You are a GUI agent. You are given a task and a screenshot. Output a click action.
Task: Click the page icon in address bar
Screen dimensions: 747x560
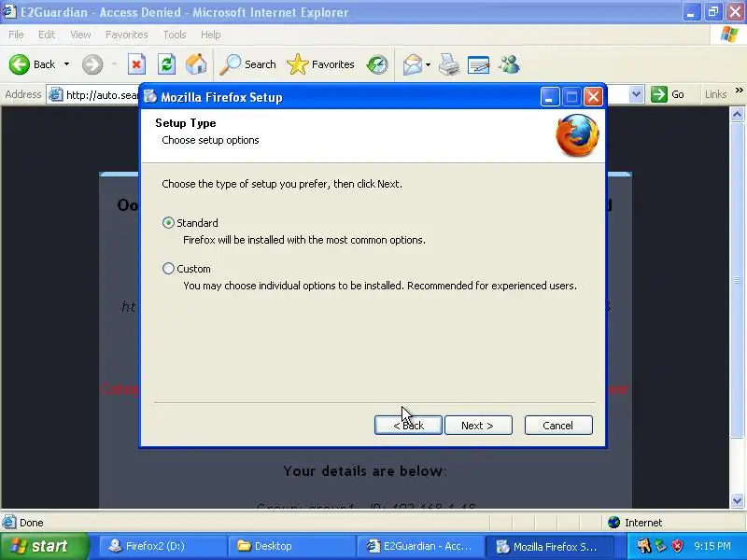(x=56, y=95)
